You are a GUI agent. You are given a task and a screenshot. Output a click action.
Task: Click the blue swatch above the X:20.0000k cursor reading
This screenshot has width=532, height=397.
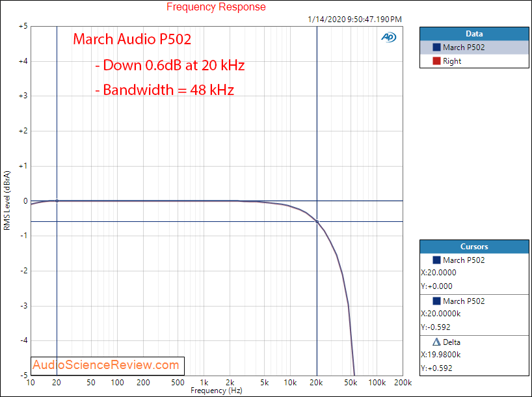point(436,301)
